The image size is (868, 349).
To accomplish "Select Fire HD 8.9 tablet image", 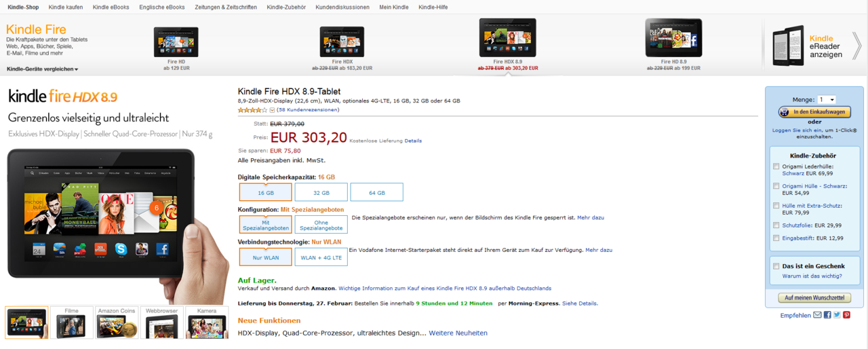I will (x=673, y=38).
